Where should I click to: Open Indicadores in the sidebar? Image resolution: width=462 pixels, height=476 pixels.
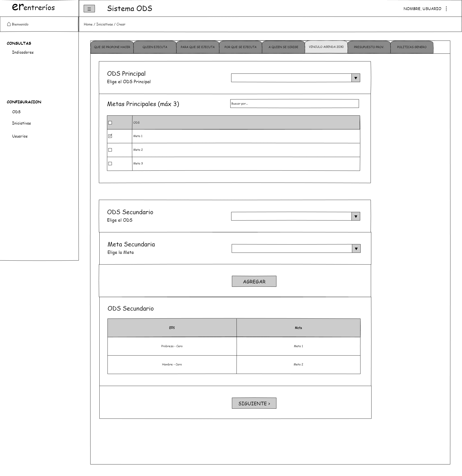[23, 52]
